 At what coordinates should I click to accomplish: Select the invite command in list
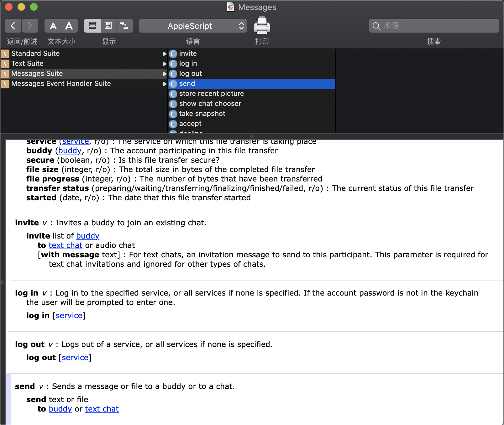coord(252,54)
